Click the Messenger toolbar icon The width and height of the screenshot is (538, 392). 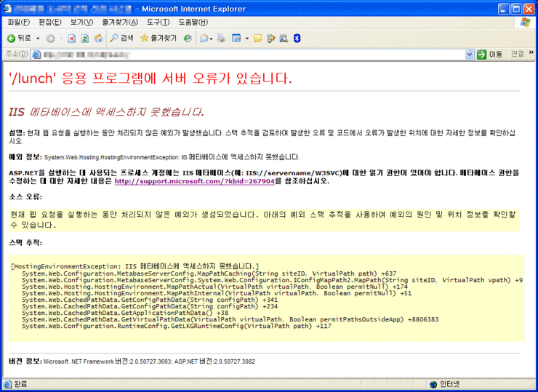pyautogui.click(x=271, y=39)
